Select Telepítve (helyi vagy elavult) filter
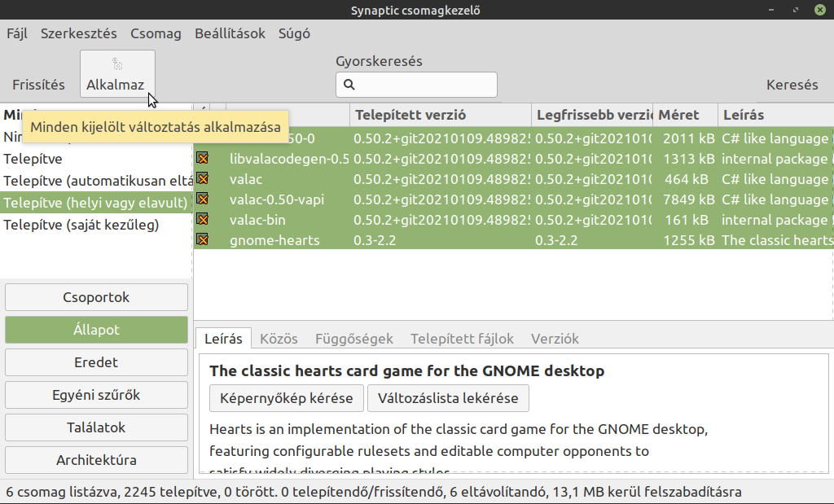834x504 pixels. point(96,203)
